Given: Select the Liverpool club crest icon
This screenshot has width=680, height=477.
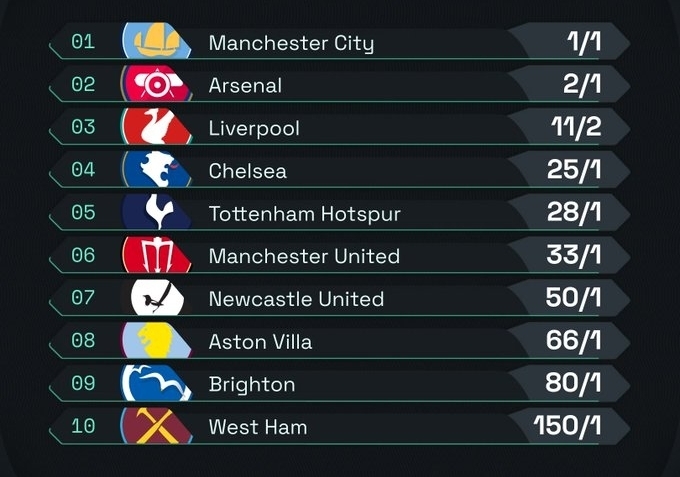Looking at the screenshot, I should click(x=156, y=128).
